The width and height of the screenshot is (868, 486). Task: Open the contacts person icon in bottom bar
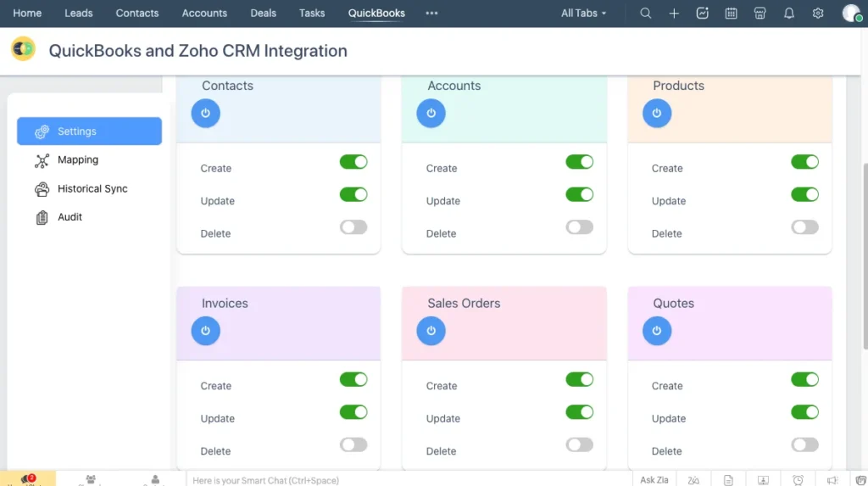pos(155,479)
